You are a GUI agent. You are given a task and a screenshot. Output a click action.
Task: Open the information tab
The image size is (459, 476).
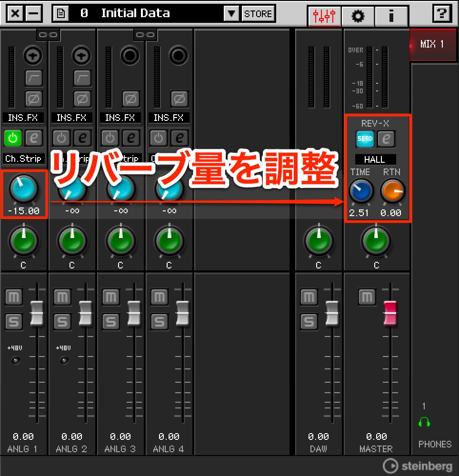(x=391, y=15)
